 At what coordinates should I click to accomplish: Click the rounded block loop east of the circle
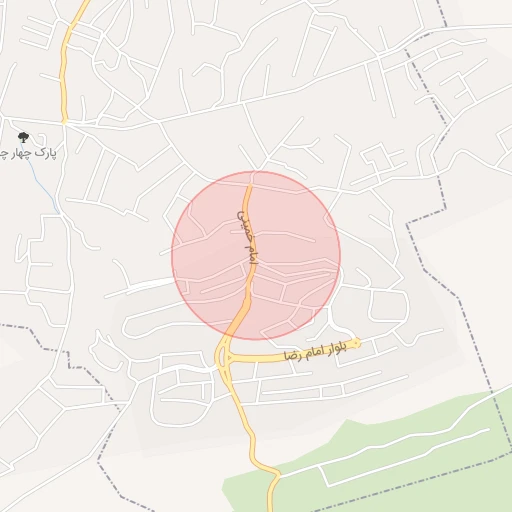point(388,305)
